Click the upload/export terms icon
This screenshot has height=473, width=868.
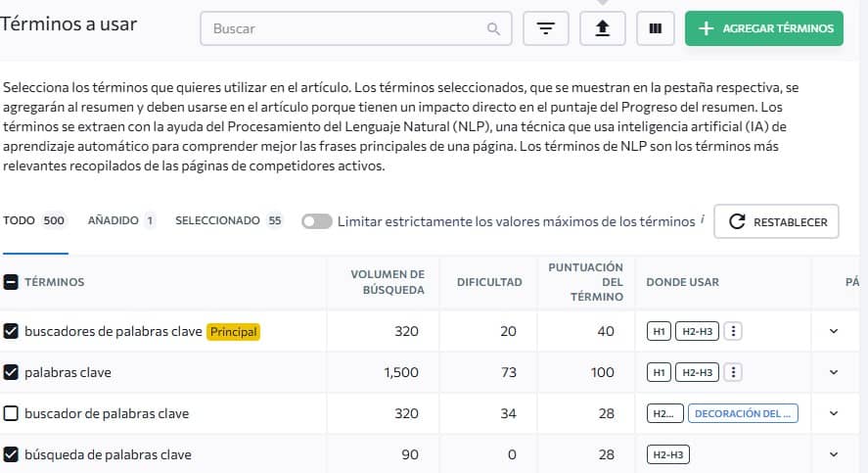coord(603,28)
